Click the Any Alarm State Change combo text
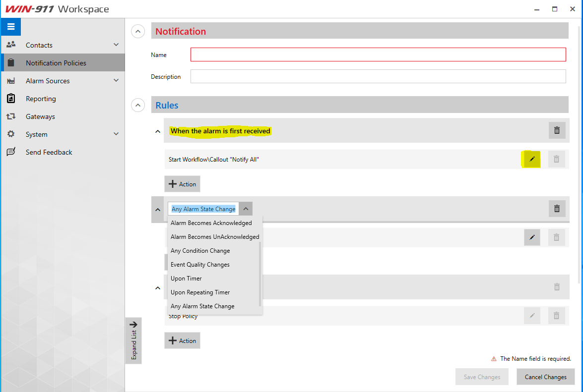Screen dimensions: 583x392 tap(203, 209)
